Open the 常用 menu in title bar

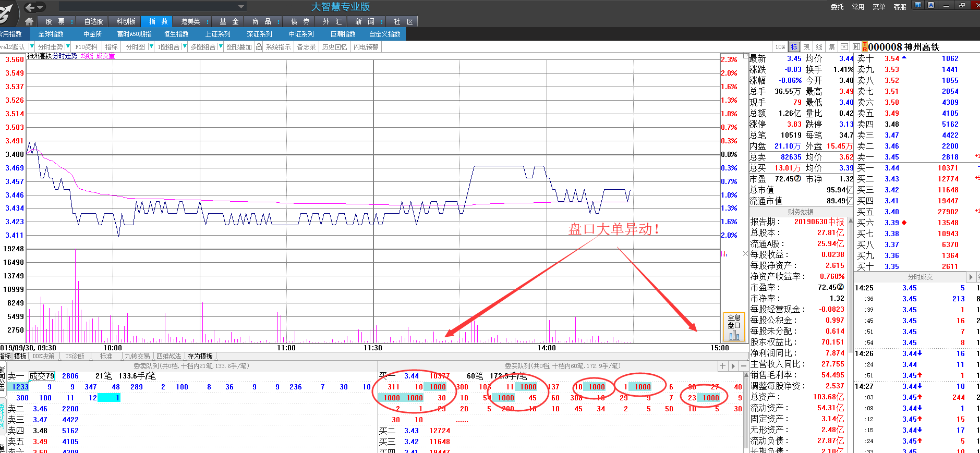pyautogui.click(x=858, y=7)
